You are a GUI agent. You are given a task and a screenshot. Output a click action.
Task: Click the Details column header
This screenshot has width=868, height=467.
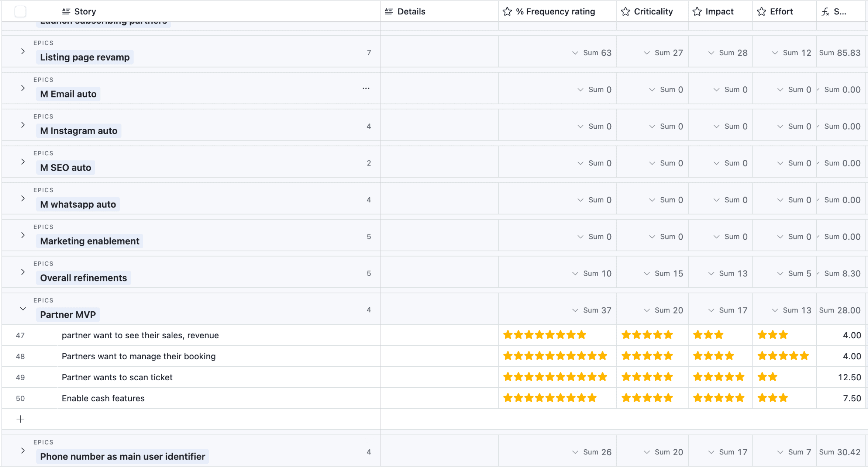point(411,12)
